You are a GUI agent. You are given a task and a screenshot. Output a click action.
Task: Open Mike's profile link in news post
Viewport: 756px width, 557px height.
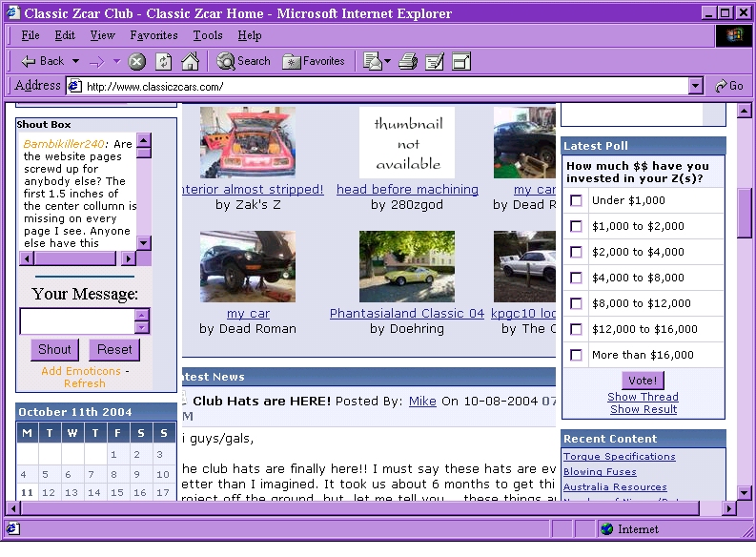point(422,401)
